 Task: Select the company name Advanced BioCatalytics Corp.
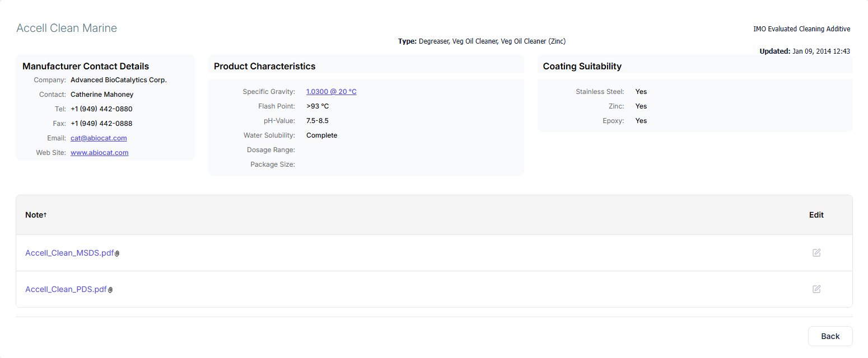tap(119, 80)
